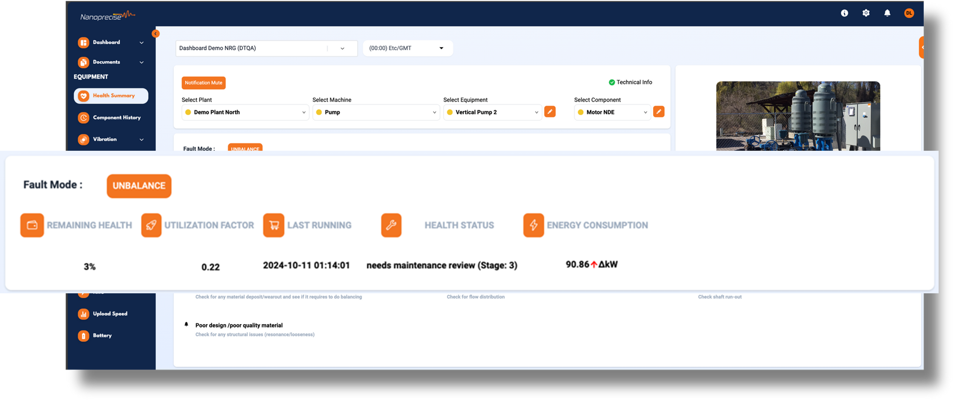Open settings gear in top bar
Viewport: 980px width, 402px height.
click(866, 13)
